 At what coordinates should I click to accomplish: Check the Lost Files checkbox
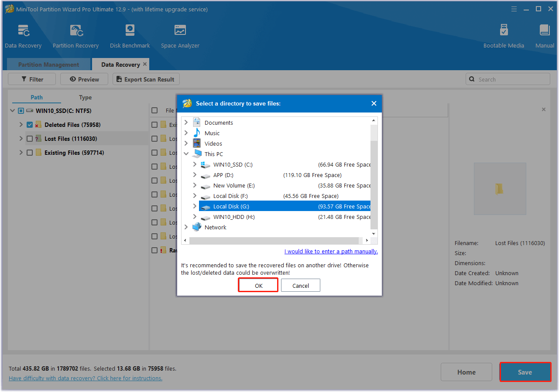coord(29,138)
